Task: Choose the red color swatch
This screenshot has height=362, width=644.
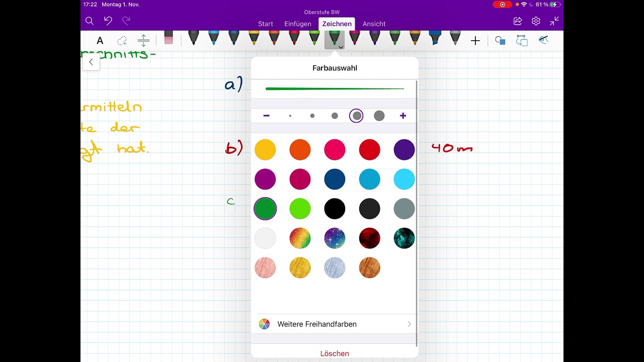Action: pos(369,150)
